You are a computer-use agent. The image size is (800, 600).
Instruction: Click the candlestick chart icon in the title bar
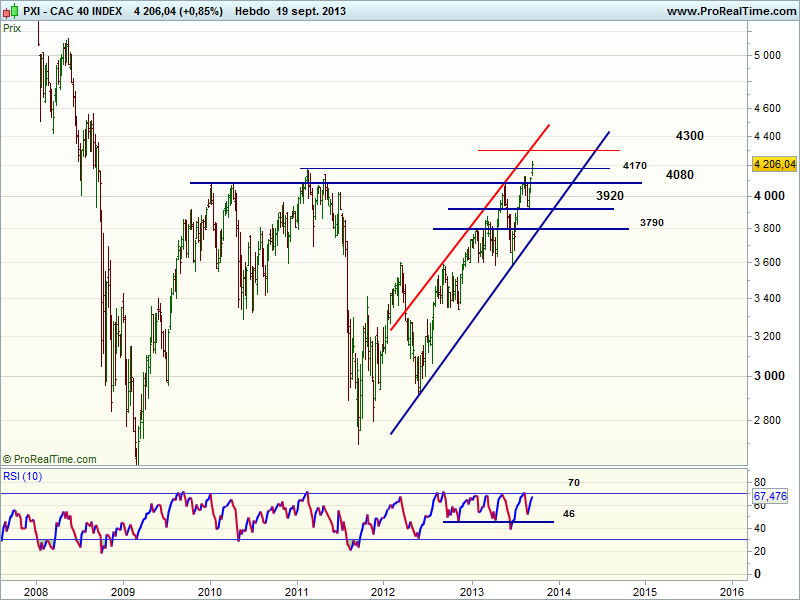(x=11, y=11)
